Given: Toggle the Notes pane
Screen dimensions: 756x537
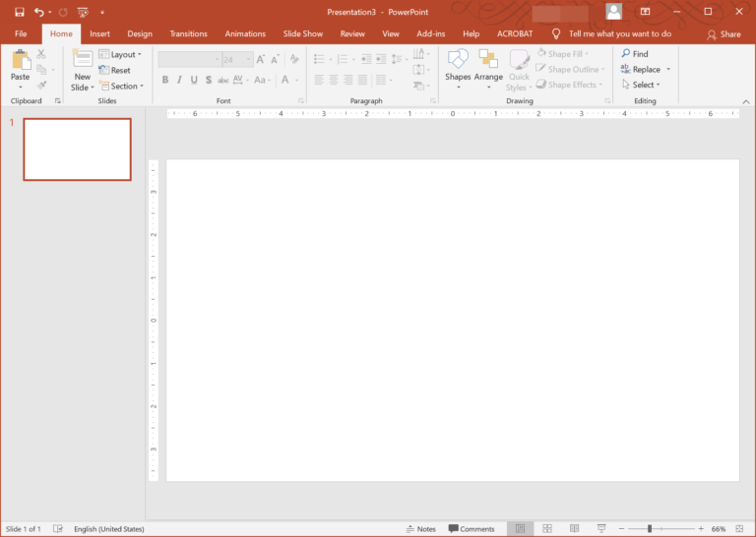Looking at the screenshot, I should pos(420,529).
